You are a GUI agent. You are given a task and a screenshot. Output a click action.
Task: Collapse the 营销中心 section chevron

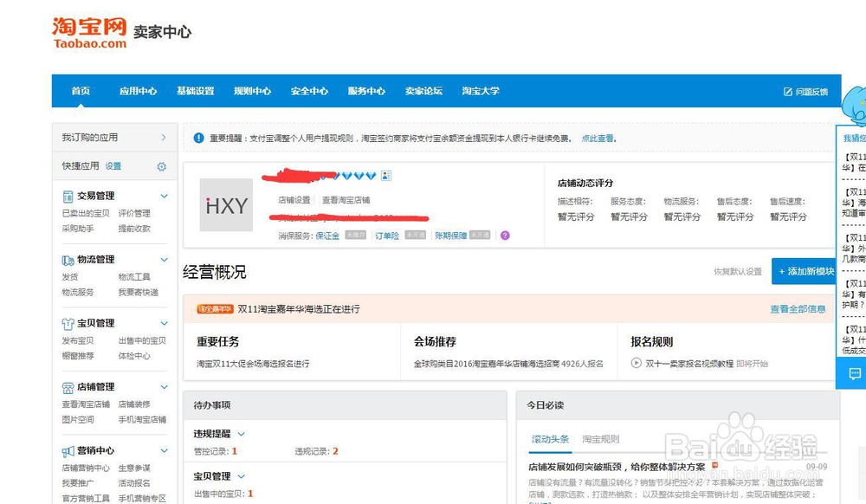pyautogui.click(x=164, y=450)
